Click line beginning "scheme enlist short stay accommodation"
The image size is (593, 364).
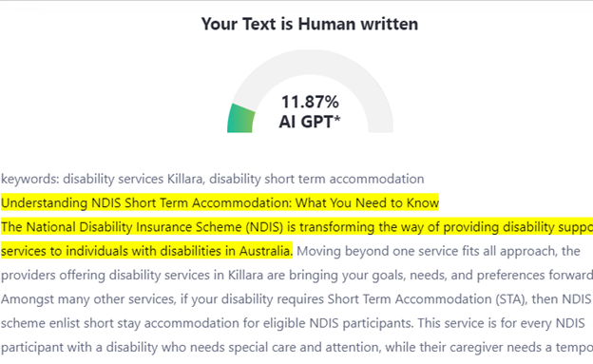pos(293,323)
